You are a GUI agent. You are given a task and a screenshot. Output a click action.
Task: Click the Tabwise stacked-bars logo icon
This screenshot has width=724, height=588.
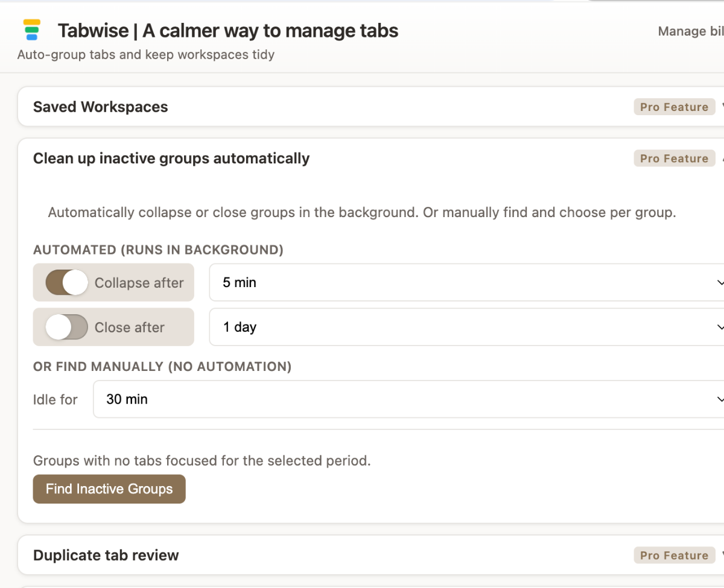(31, 30)
